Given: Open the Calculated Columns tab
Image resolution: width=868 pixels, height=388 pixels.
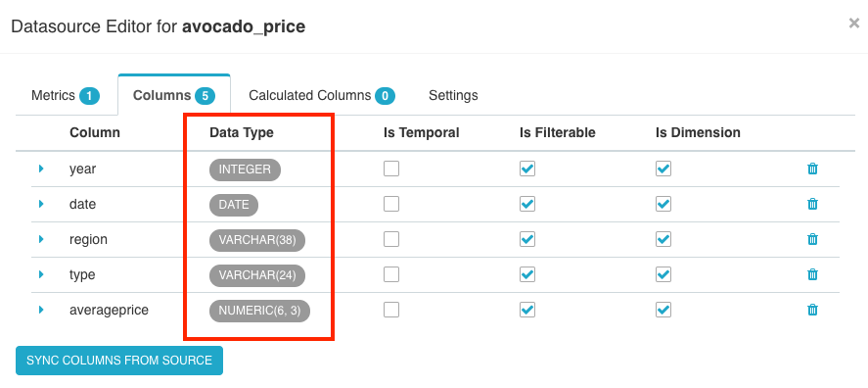Looking at the screenshot, I should [x=322, y=95].
